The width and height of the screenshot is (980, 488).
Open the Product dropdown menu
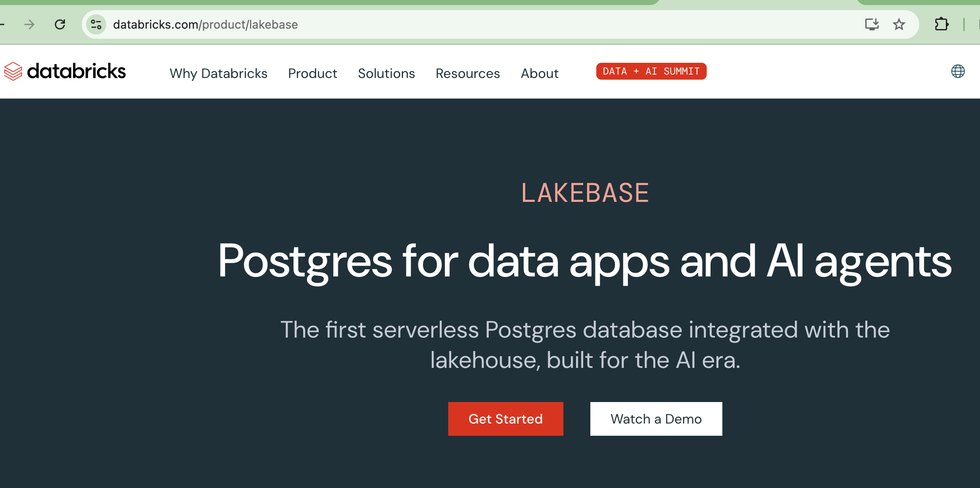coord(312,73)
